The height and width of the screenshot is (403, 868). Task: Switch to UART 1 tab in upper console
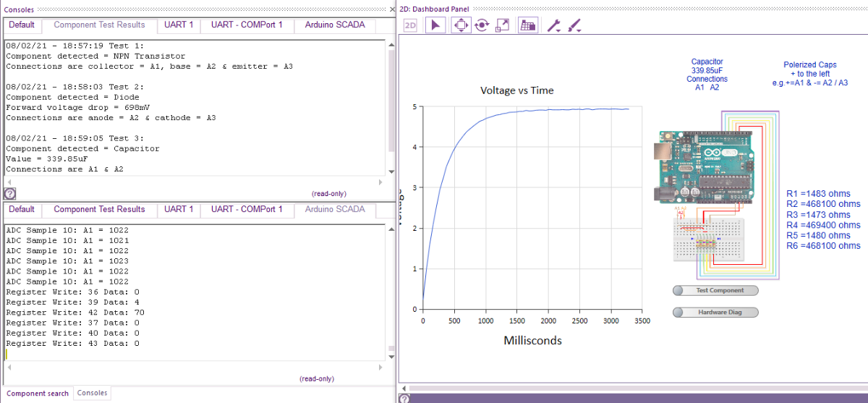pos(179,25)
